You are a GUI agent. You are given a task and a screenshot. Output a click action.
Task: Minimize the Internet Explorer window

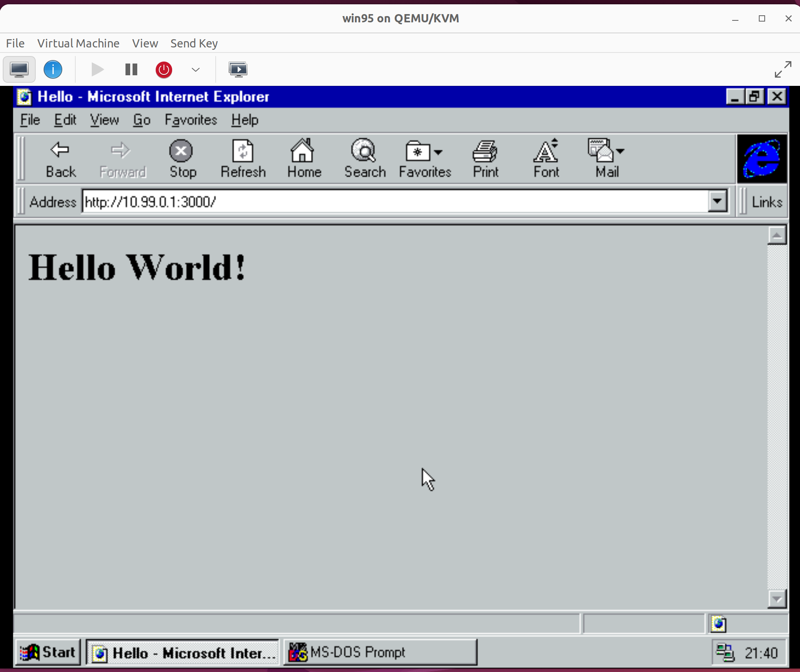[x=735, y=96]
